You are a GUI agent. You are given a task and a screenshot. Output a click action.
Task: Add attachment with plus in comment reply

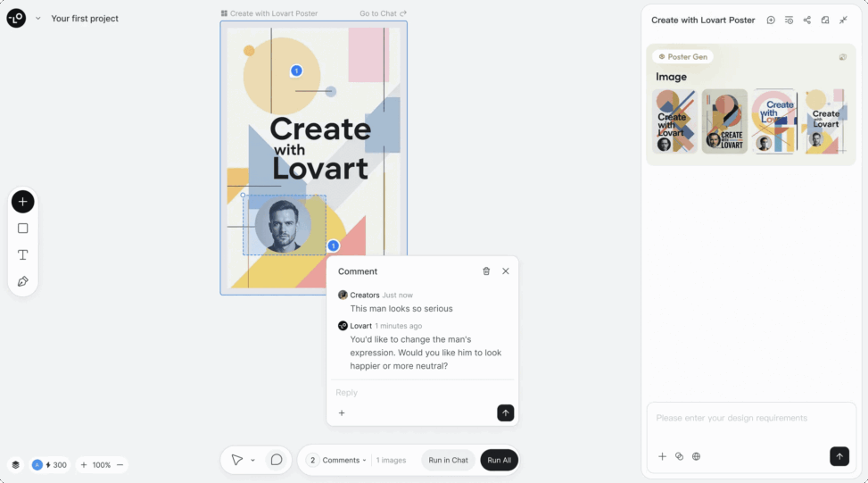click(x=342, y=412)
